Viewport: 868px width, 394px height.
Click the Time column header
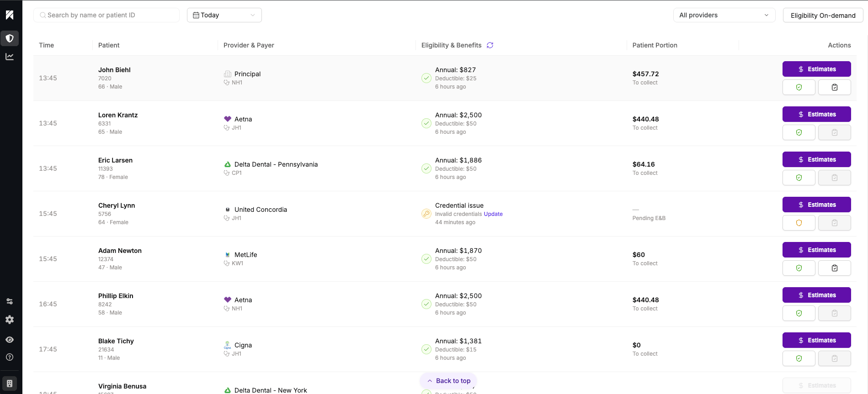click(x=47, y=45)
